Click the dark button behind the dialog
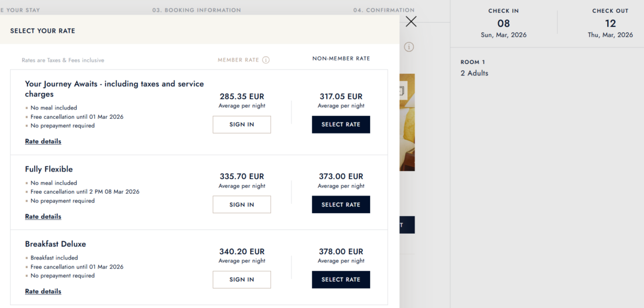 (407, 225)
